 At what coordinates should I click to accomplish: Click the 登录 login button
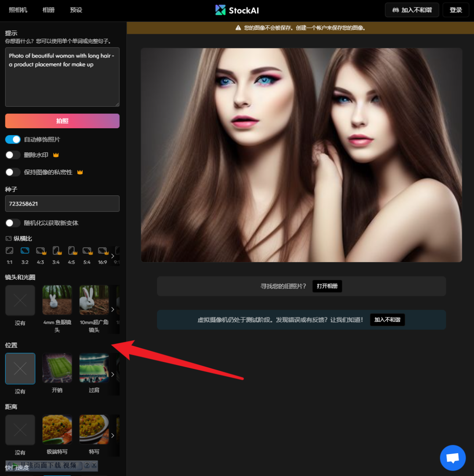[x=456, y=10]
